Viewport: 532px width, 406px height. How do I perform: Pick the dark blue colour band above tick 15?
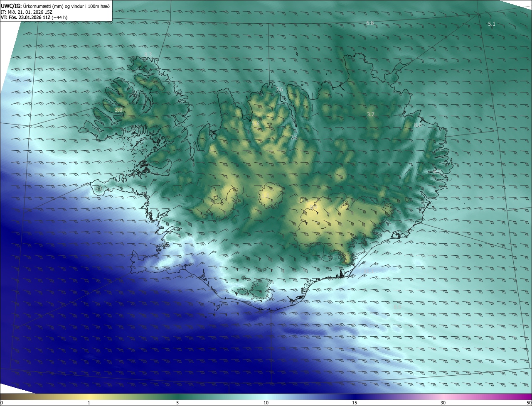click(x=355, y=396)
